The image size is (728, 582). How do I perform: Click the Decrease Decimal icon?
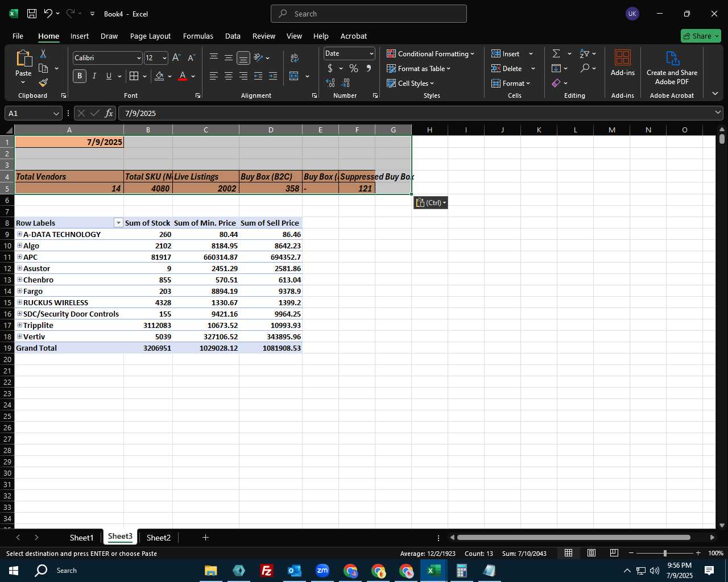point(345,83)
